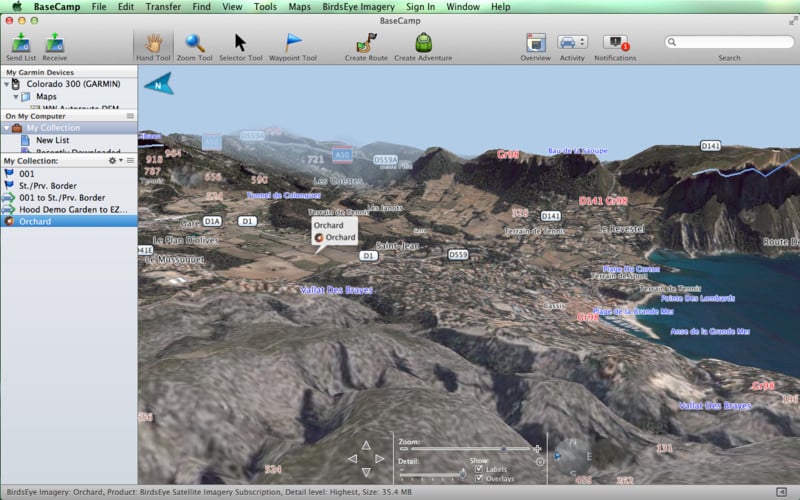The height and width of the screenshot is (500, 800).
Task: Click the My Collection briefcase icon
Action: click(x=17, y=128)
